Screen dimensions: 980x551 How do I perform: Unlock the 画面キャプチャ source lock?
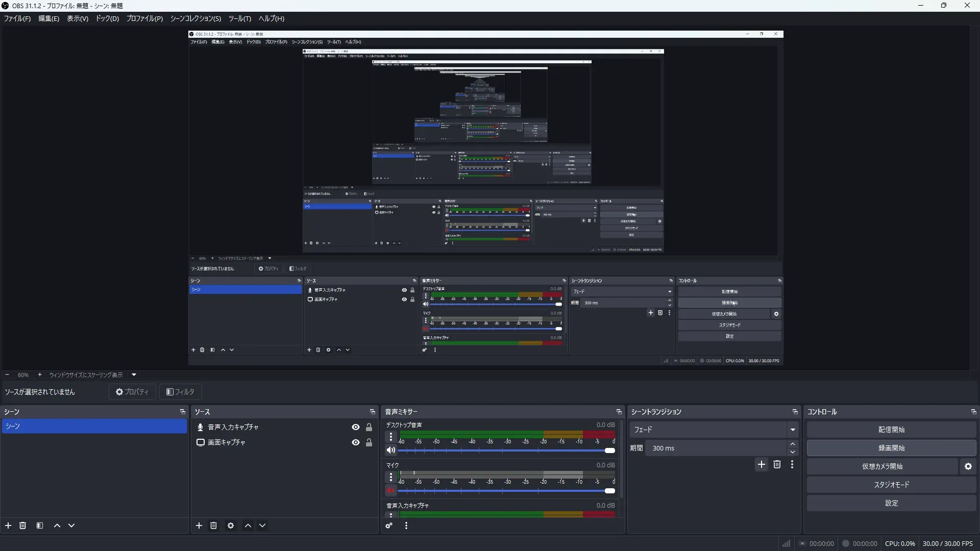[369, 442]
